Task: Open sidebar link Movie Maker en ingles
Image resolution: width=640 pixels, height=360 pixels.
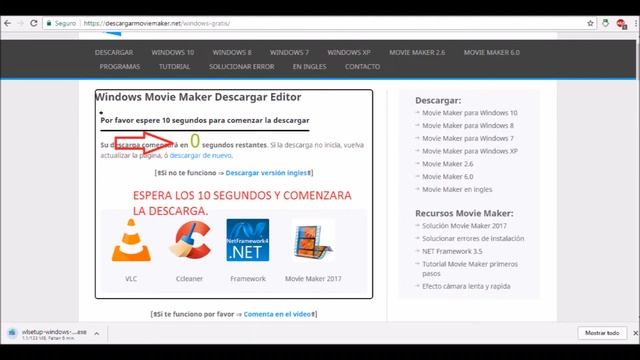Action: pyautogui.click(x=457, y=189)
